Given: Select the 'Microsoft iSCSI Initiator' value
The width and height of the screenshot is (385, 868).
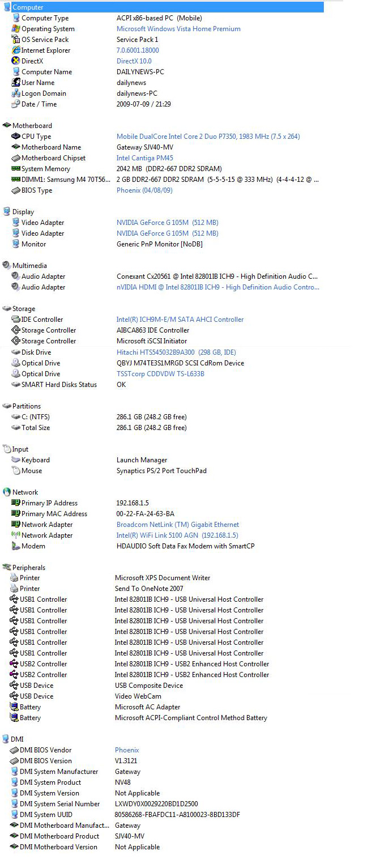Looking at the screenshot, I should click(152, 341).
